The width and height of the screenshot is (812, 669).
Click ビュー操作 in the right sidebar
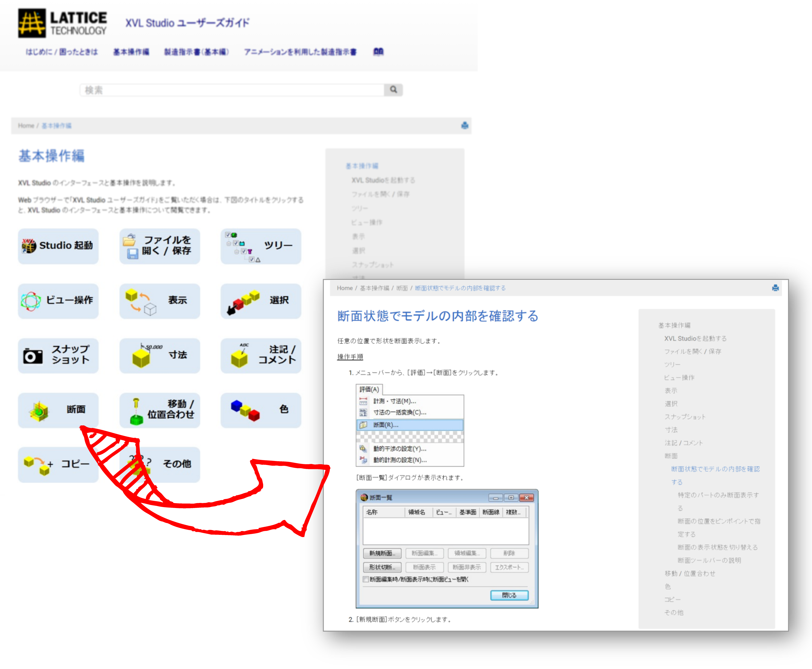coord(679,377)
